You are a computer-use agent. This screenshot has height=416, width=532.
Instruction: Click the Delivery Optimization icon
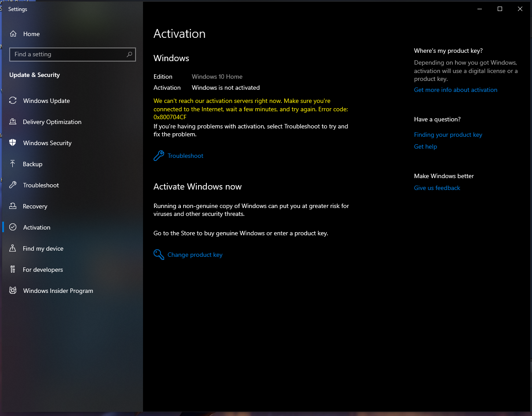tap(13, 122)
